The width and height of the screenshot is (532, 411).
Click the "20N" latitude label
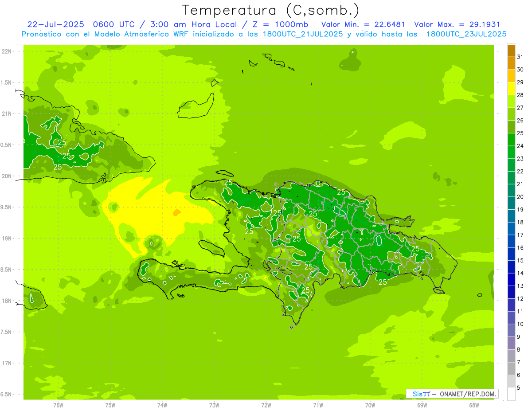pyautogui.click(x=7, y=176)
